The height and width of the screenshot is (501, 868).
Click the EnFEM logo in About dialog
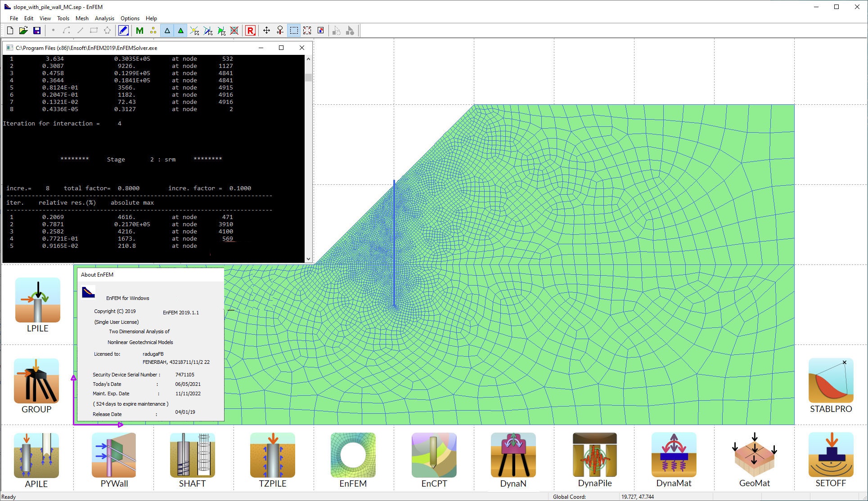(88, 292)
